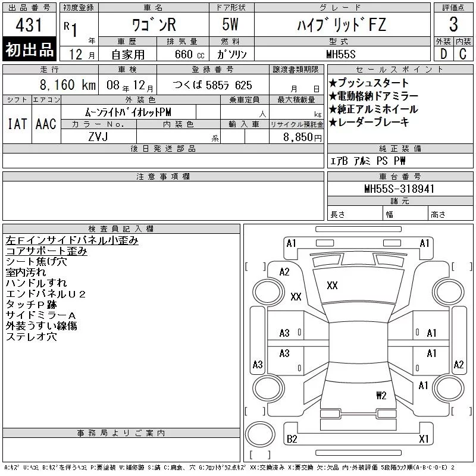Viewport: 476px width, 476px height.
Task: Click the W2 mark on the car diagram
Action: point(381,395)
